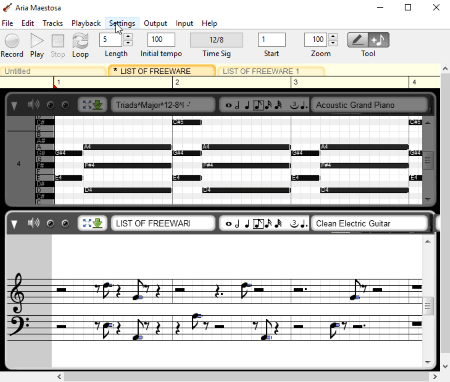The width and height of the screenshot is (450, 382).
Task: Open the Playback menu
Action: point(86,23)
